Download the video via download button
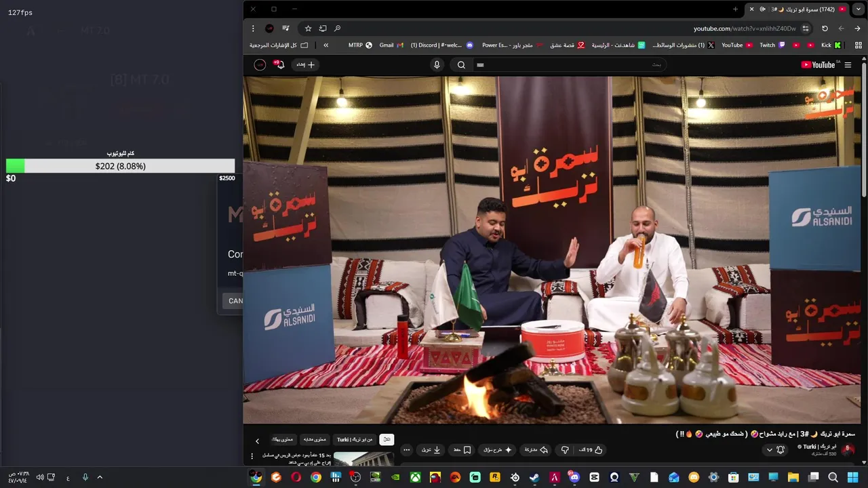868x488 pixels. pyautogui.click(x=432, y=450)
